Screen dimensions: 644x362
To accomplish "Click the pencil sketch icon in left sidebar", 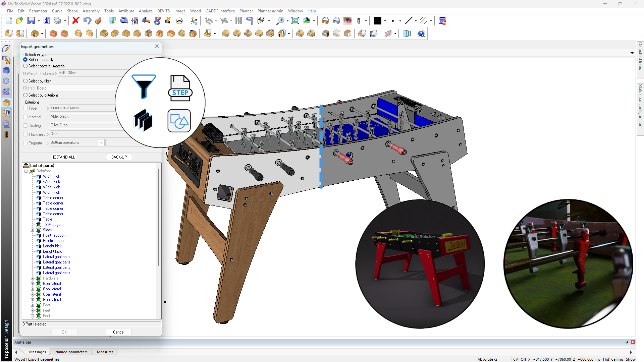I will point(6,49).
